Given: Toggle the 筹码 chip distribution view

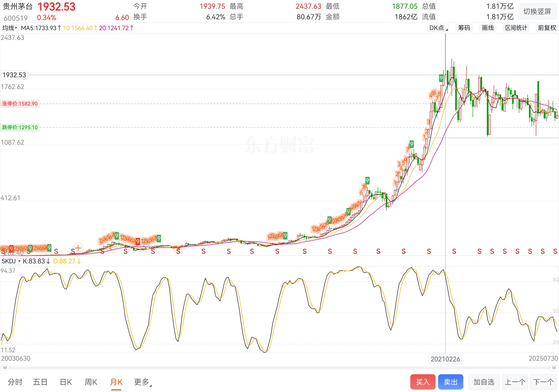Looking at the screenshot, I should coord(464,28).
